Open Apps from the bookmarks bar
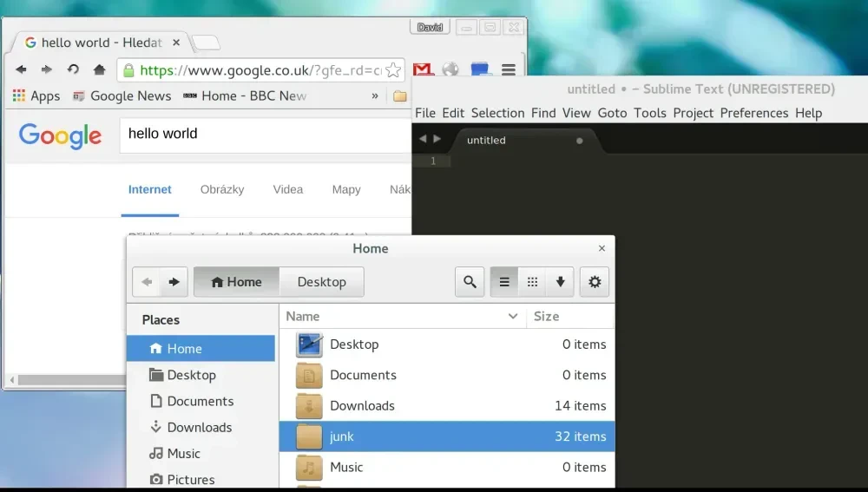 tap(36, 95)
